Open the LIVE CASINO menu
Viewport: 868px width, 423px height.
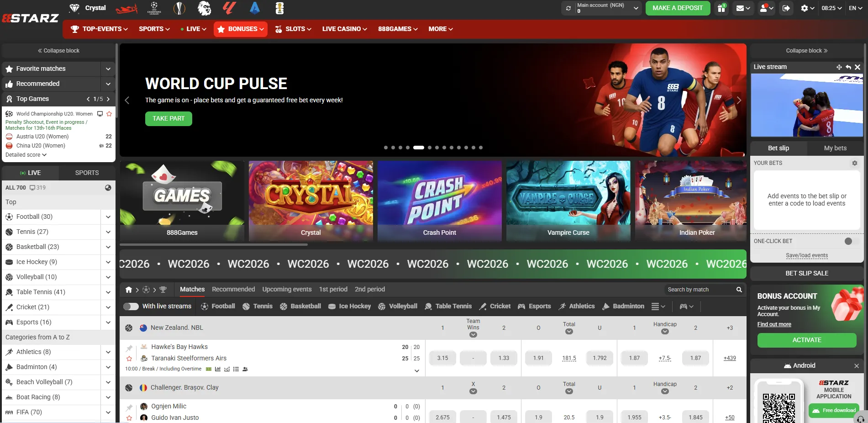click(x=345, y=29)
